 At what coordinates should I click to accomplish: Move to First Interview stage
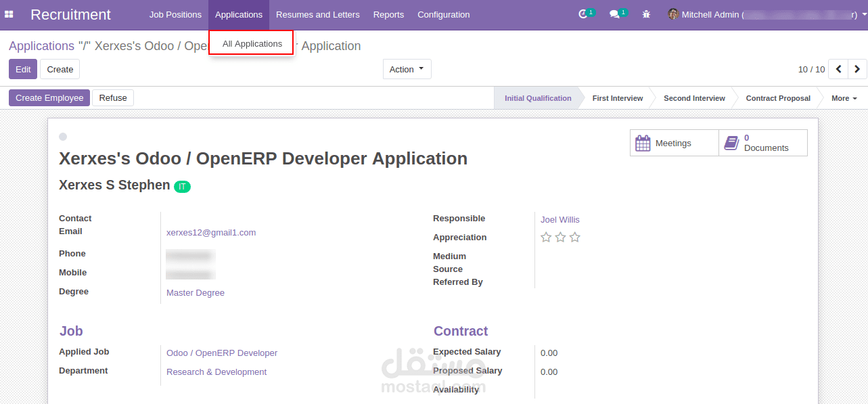(x=618, y=98)
